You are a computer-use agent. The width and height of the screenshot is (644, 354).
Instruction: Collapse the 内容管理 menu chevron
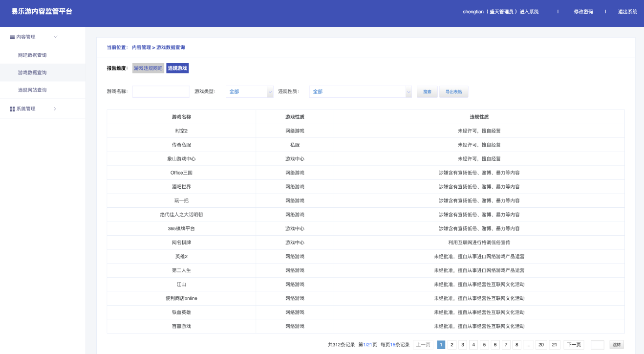(x=55, y=37)
